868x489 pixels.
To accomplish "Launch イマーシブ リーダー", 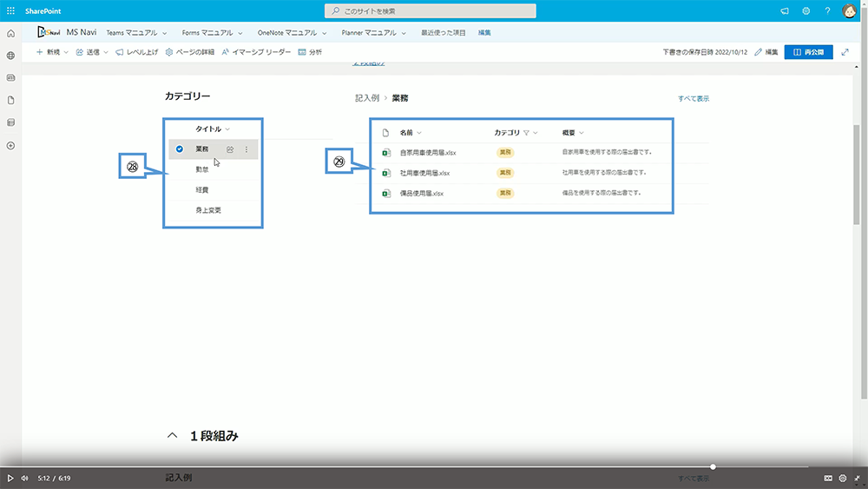I will point(256,52).
